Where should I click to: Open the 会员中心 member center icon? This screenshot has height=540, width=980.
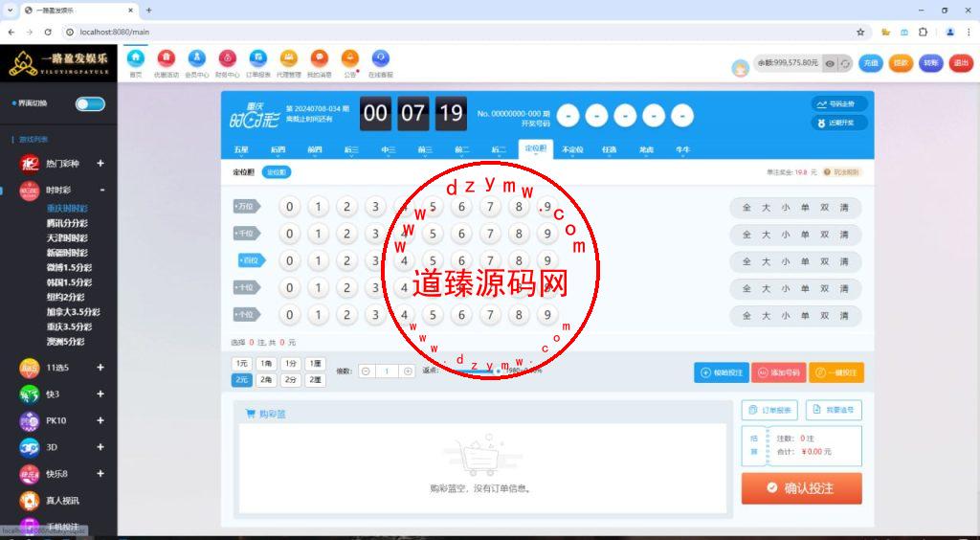click(x=197, y=58)
